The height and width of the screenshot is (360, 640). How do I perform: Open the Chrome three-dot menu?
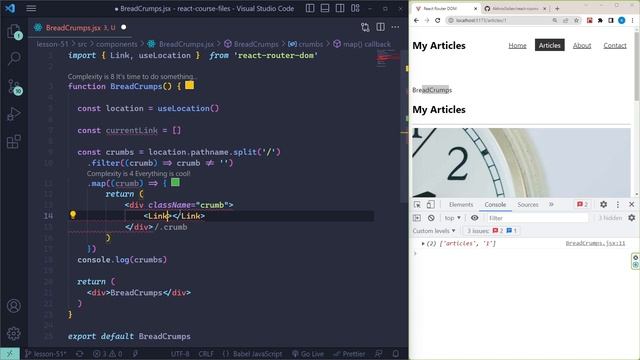point(632,20)
